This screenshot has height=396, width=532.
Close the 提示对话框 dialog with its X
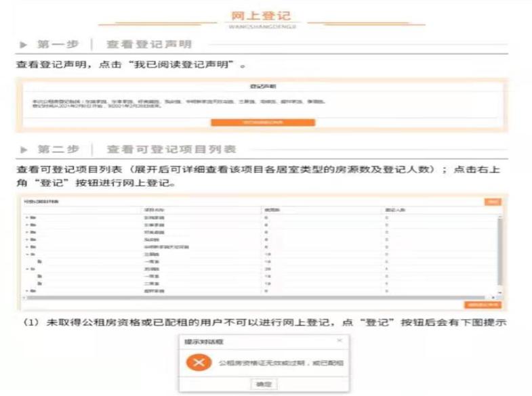tap(340, 340)
